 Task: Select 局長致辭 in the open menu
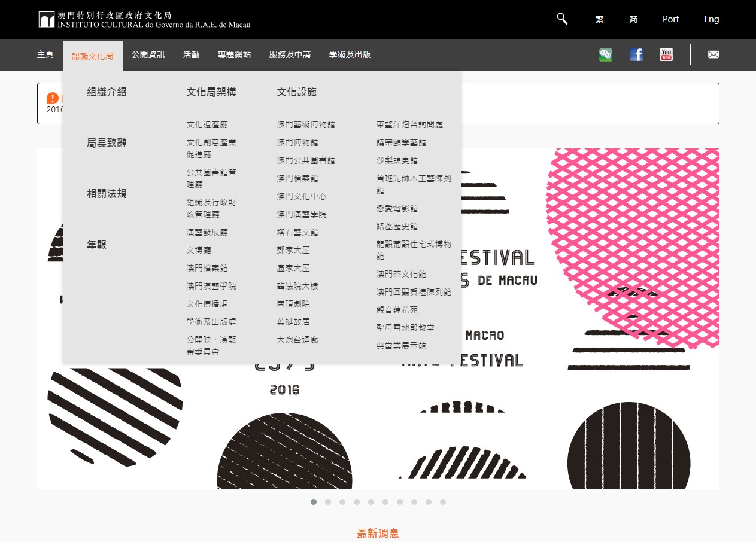click(x=107, y=143)
